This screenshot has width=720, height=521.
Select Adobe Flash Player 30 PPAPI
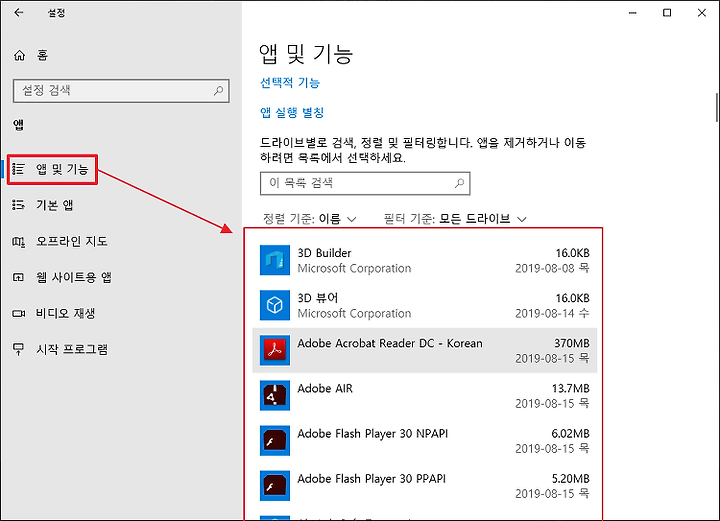click(371, 478)
